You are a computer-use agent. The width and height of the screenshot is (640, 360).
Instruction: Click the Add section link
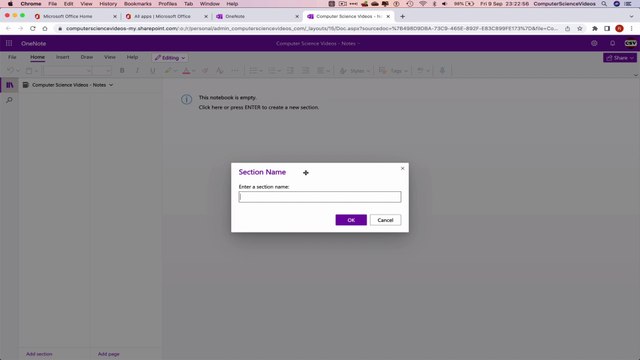pyautogui.click(x=39, y=354)
